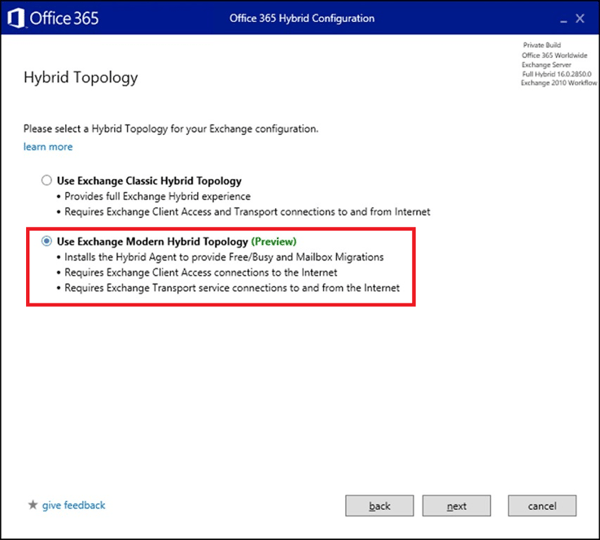
Task: Click 'Private Build' text
Action: coord(542,45)
